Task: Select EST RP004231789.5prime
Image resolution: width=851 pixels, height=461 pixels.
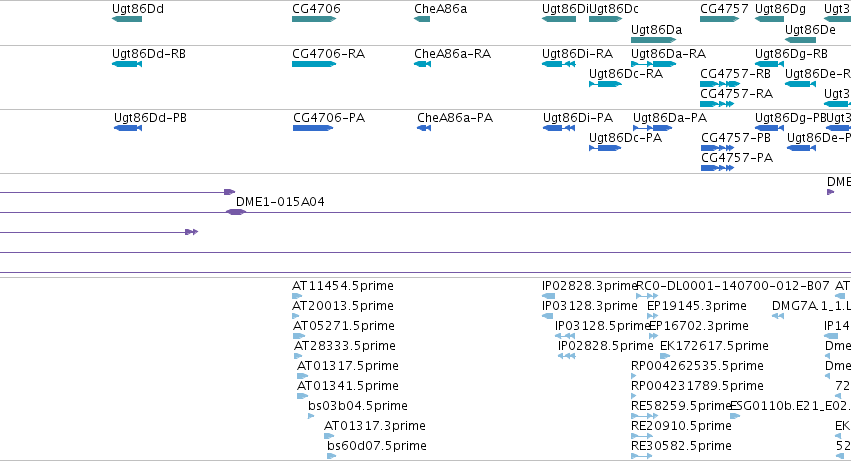Action: coord(633,396)
